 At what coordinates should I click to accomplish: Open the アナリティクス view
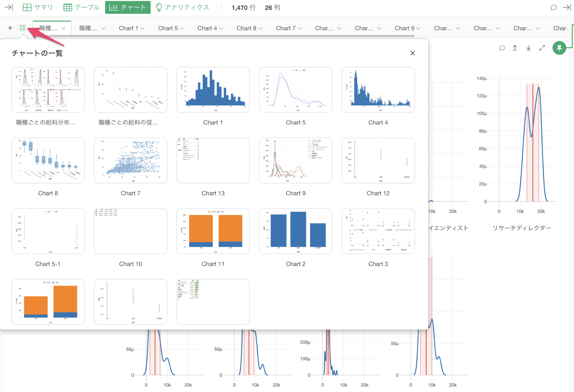(183, 7)
